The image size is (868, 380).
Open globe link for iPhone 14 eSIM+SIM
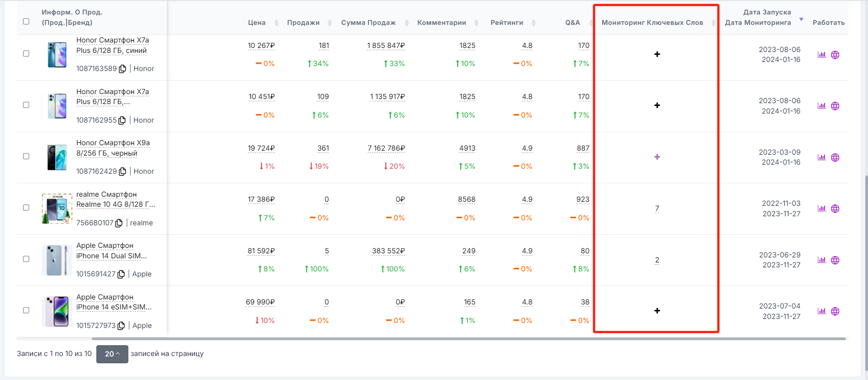(x=835, y=311)
